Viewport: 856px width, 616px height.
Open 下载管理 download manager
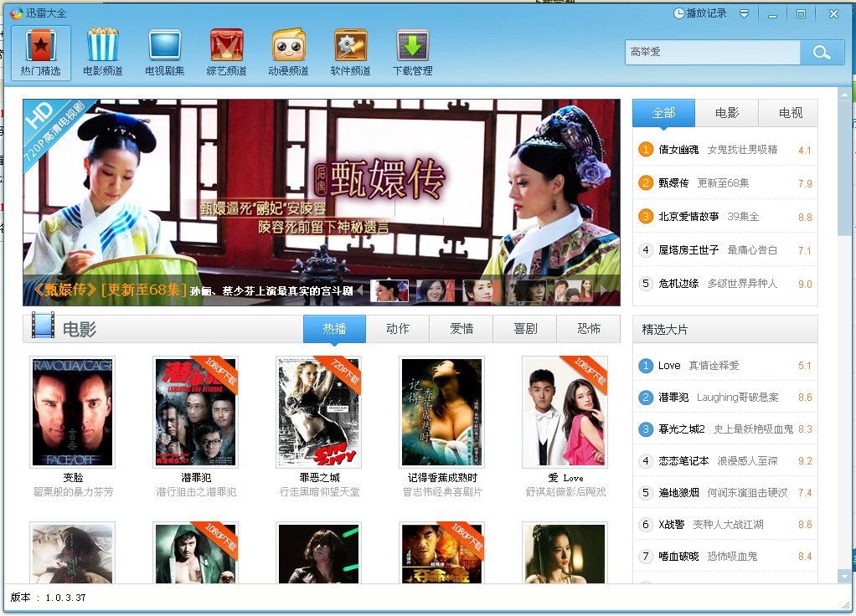pyautogui.click(x=412, y=53)
